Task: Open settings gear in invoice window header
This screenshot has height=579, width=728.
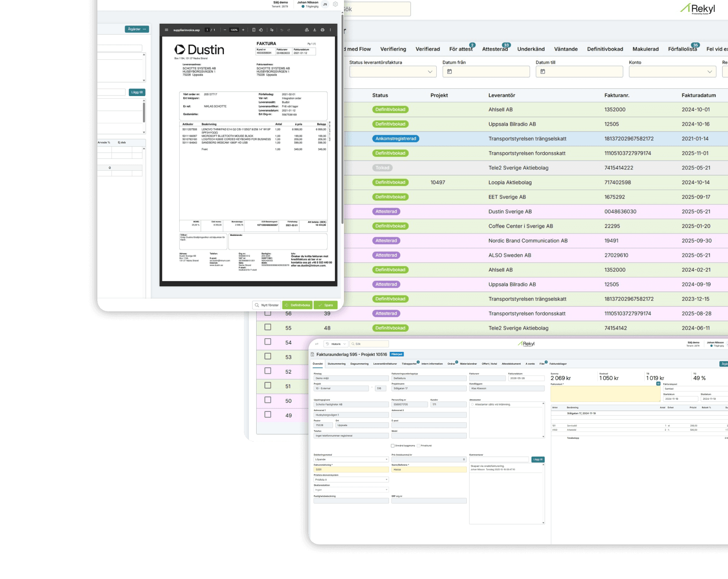Action: (x=335, y=4)
